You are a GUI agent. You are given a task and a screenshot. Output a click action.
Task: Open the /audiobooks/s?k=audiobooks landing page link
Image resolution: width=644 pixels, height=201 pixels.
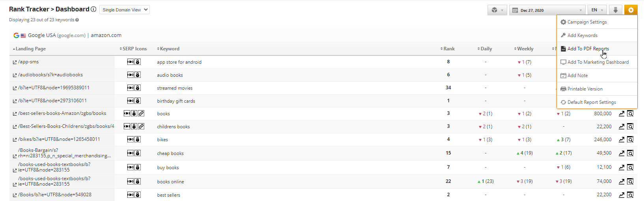click(50, 75)
